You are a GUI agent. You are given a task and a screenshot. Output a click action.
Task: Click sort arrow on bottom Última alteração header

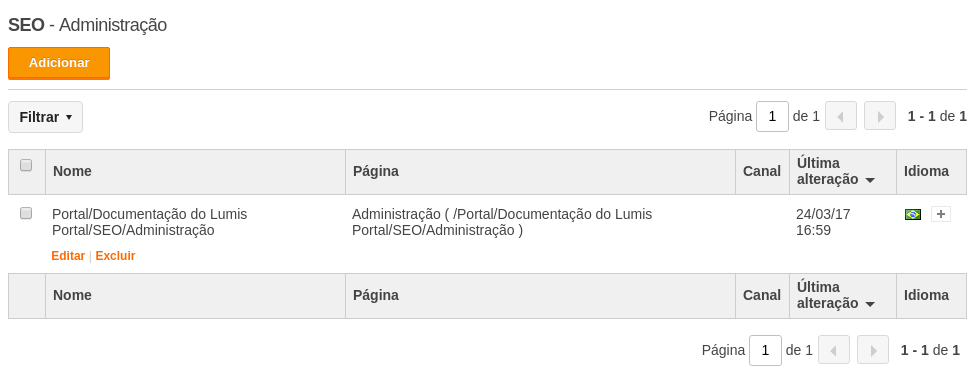tap(870, 304)
